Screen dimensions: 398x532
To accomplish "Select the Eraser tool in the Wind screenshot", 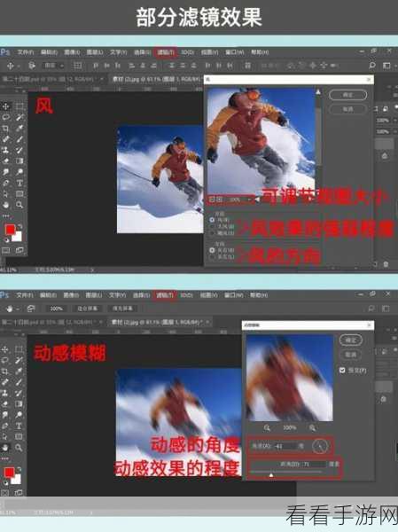I will [x=6, y=160].
